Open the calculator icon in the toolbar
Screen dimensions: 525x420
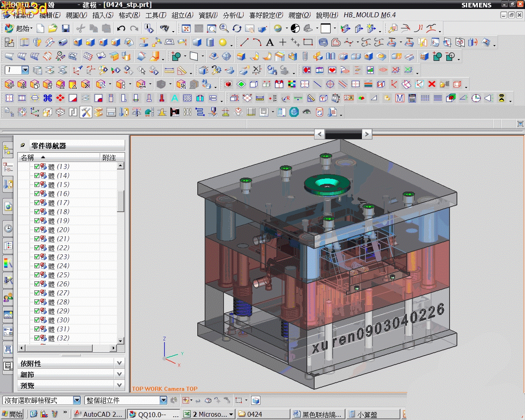click(412, 98)
